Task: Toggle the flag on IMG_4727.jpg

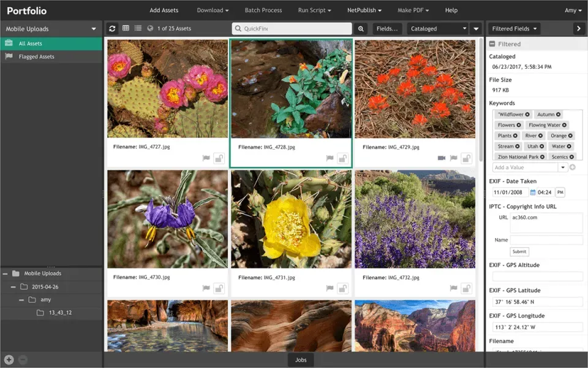Action: 206,158
